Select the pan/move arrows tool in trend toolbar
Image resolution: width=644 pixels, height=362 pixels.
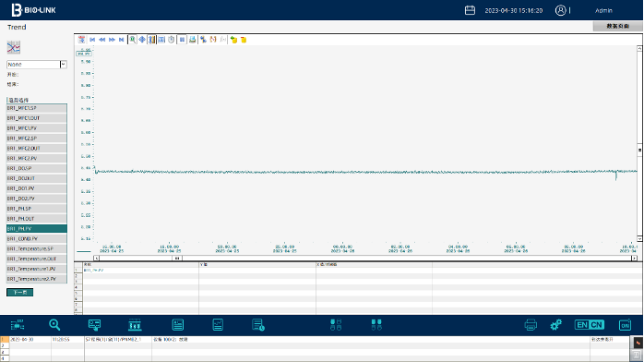coord(142,40)
